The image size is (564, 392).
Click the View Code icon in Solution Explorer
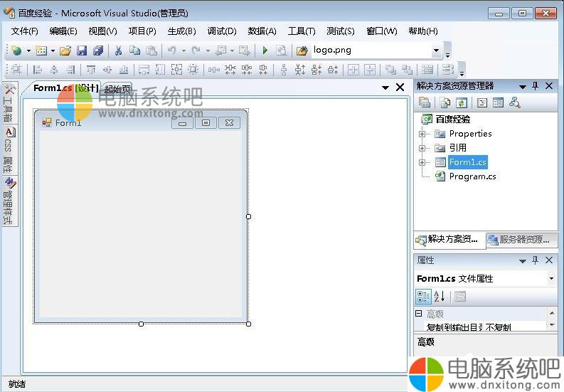pos(481,103)
